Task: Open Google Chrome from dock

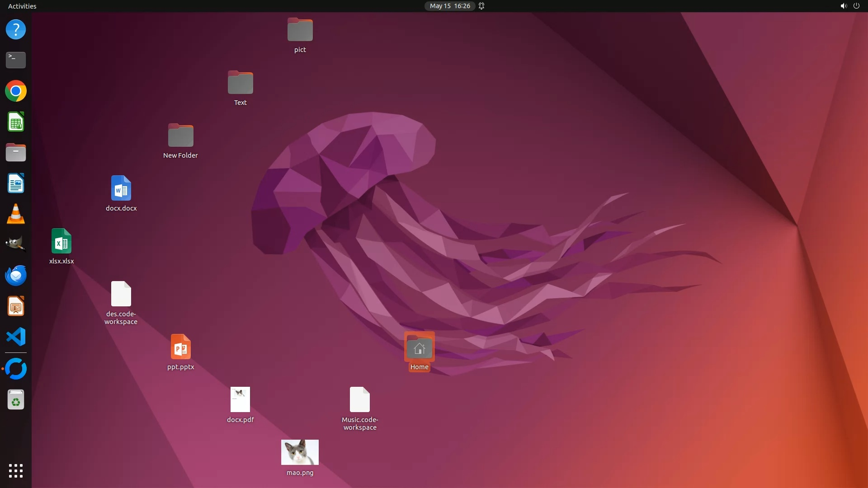Action: click(x=16, y=91)
